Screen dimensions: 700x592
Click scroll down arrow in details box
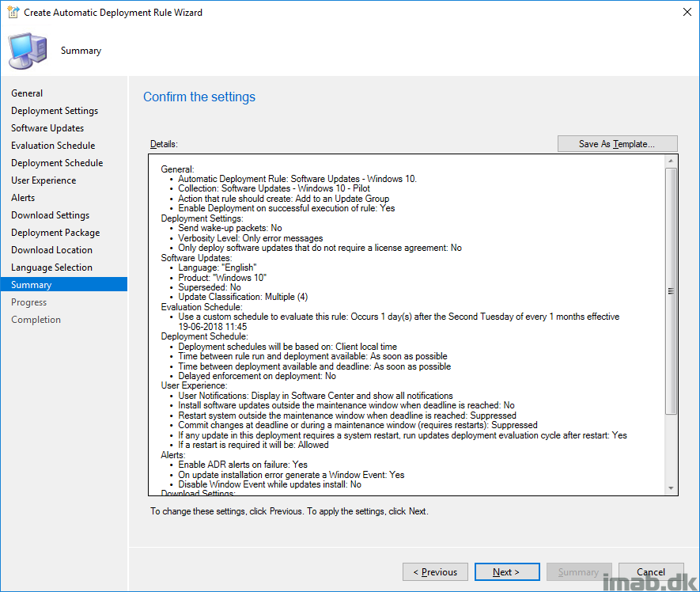[x=671, y=488]
